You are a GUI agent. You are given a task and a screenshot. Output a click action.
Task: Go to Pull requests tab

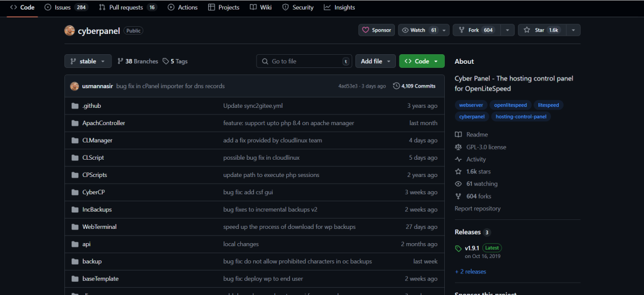coord(128,7)
